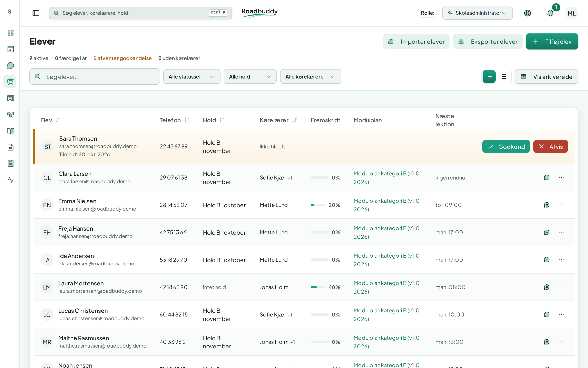The image size is (588, 368).
Task: Open notifications bell icon
Action: (550, 13)
